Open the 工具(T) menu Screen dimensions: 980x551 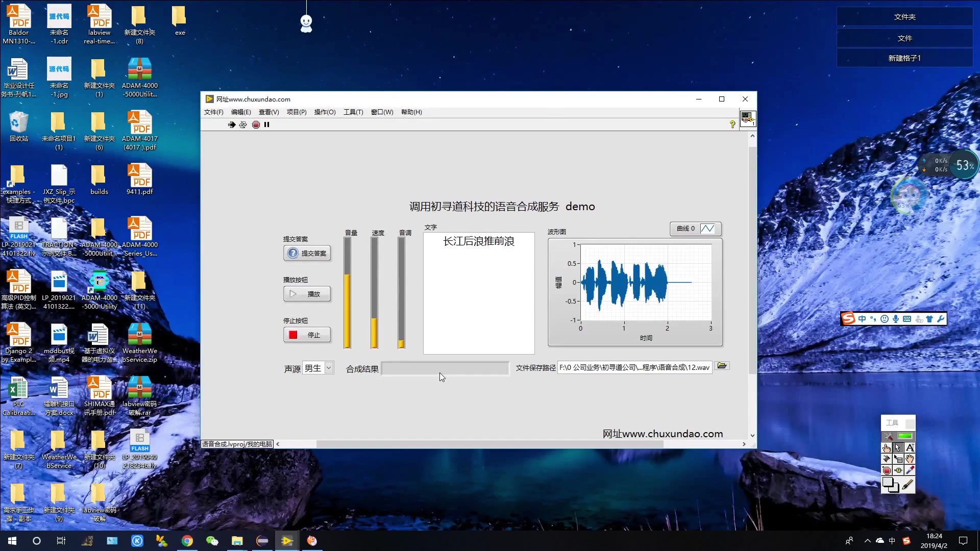(x=353, y=112)
